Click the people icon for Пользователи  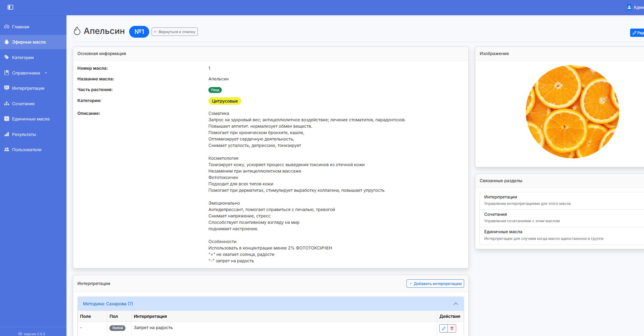click(7, 150)
